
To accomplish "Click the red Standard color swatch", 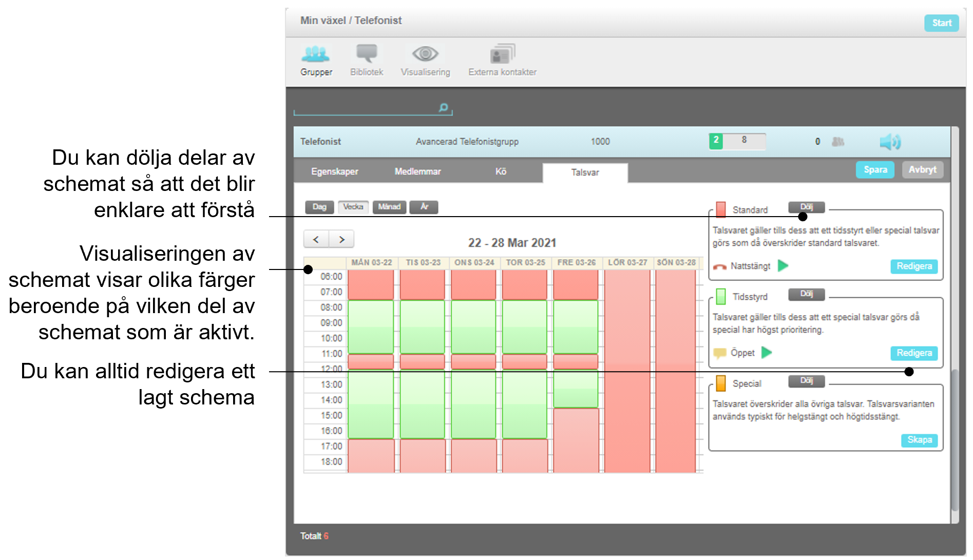I will 720,209.
